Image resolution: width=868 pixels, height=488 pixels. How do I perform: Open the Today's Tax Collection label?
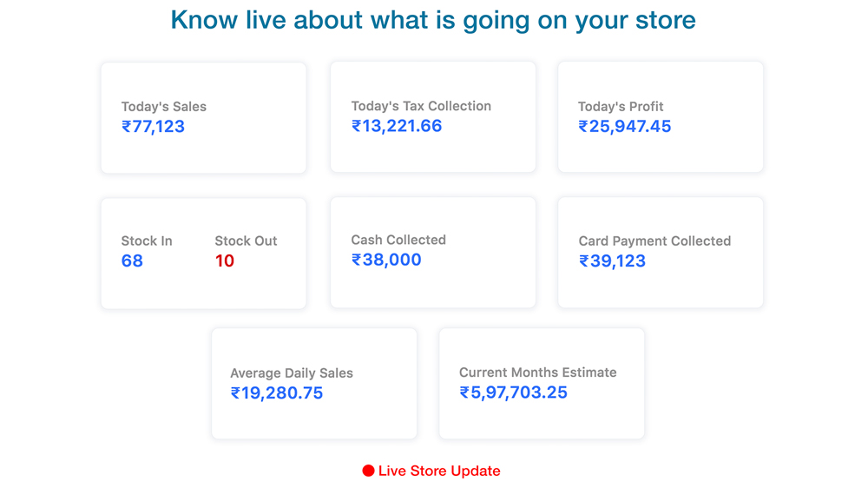point(421,106)
